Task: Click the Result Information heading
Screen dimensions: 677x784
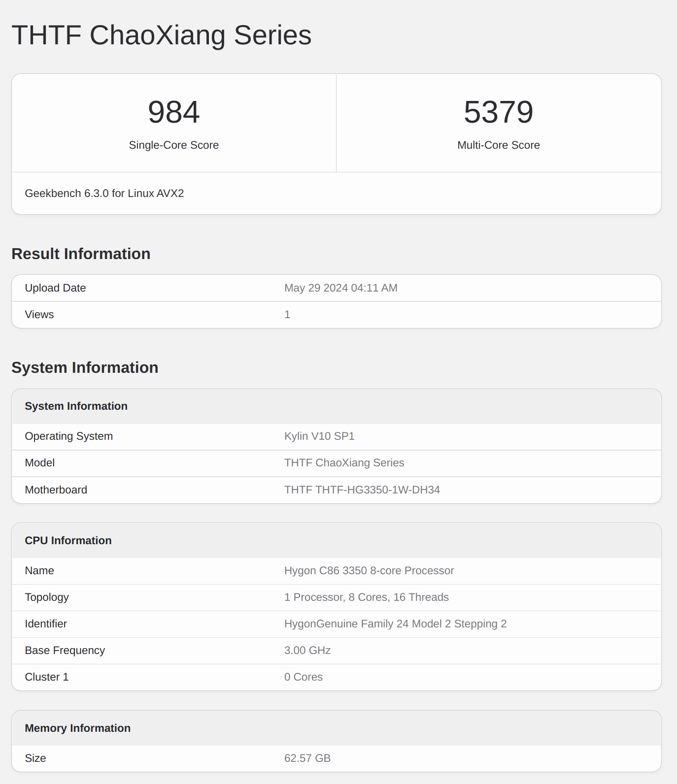Action: (81, 254)
